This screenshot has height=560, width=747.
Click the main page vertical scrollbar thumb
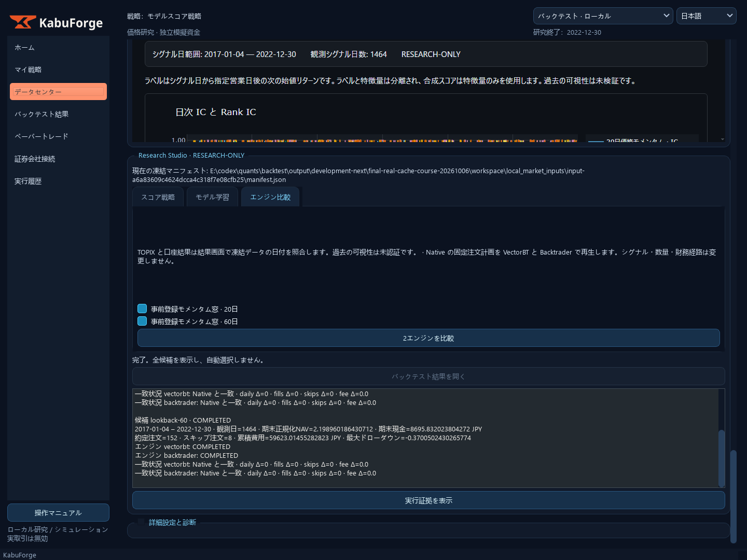coord(734,496)
